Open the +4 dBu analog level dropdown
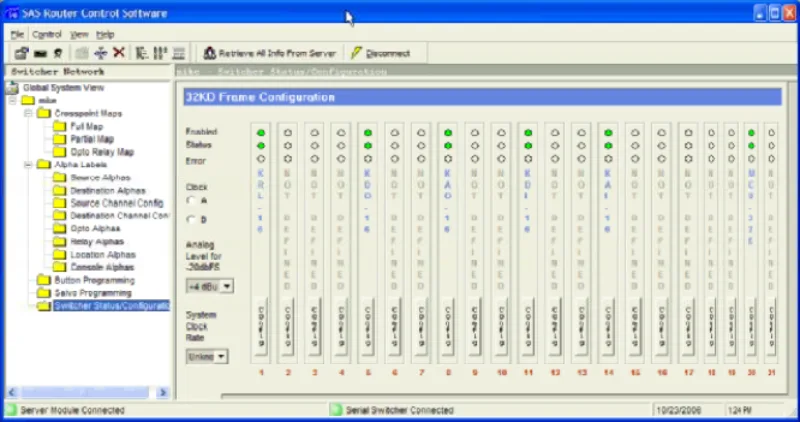800x422 pixels. tap(227, 286)
